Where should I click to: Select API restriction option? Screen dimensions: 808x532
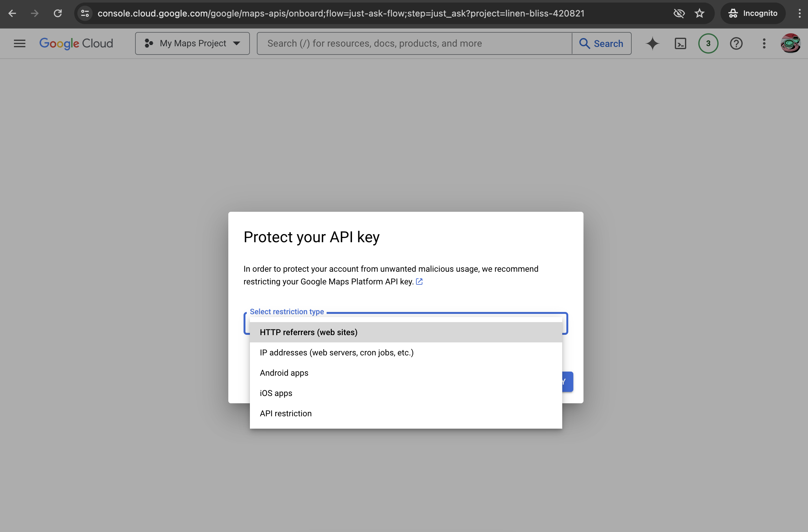406,413
